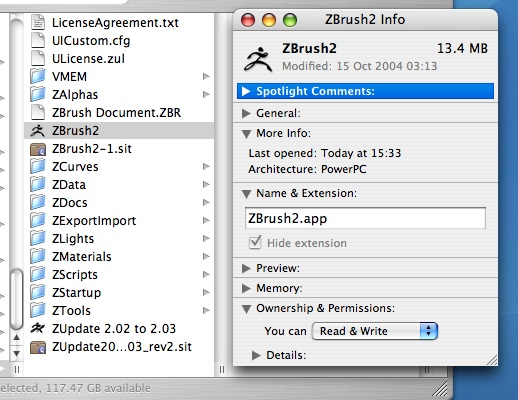Select the ZMaterials folder icon

pos(38,256)
